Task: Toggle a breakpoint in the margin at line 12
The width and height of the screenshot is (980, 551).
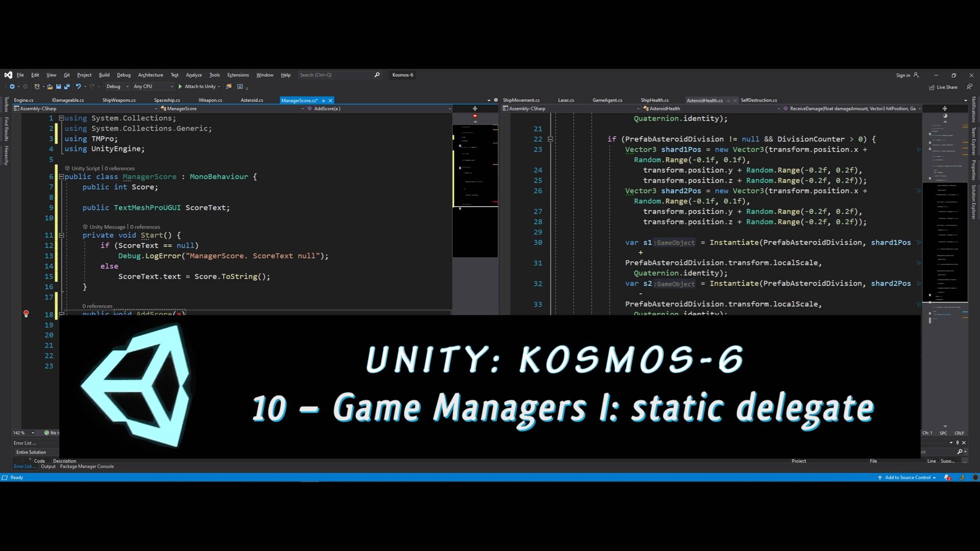Action: point(26,245)
